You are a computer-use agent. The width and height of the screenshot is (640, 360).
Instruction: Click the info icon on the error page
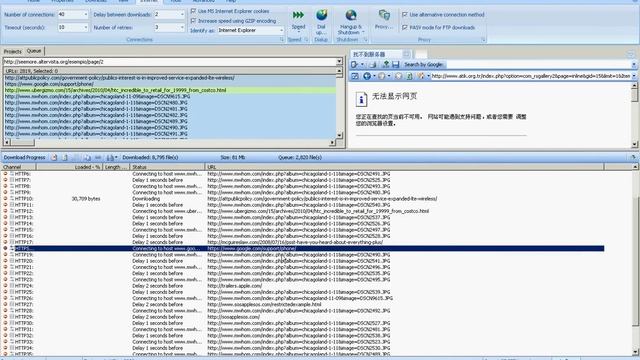click(x=361, y=99)
